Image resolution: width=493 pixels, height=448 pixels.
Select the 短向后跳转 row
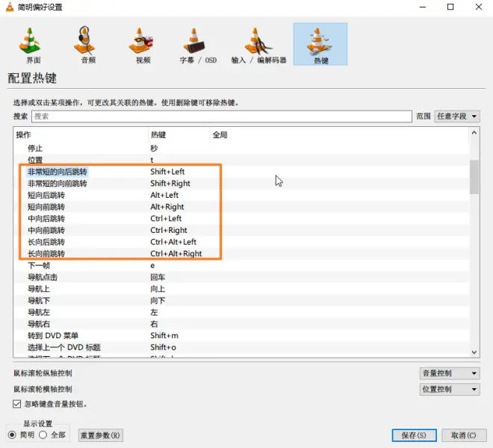pos(241,195)
